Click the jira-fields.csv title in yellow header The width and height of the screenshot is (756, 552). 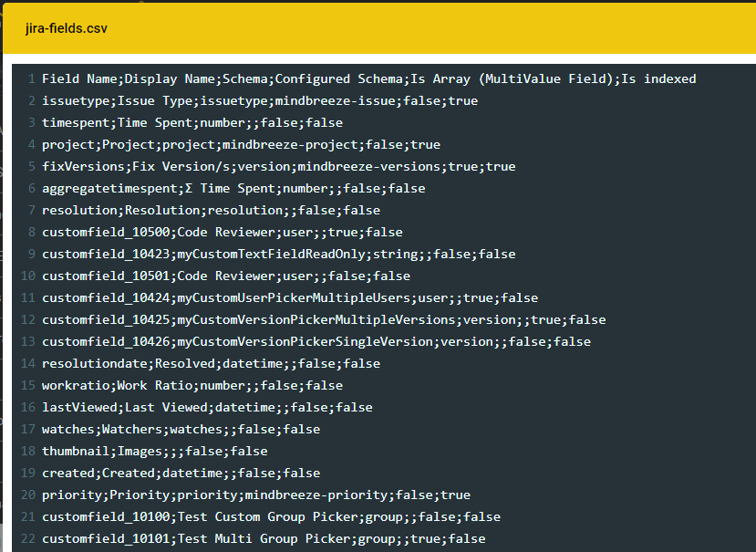(66, 28)
